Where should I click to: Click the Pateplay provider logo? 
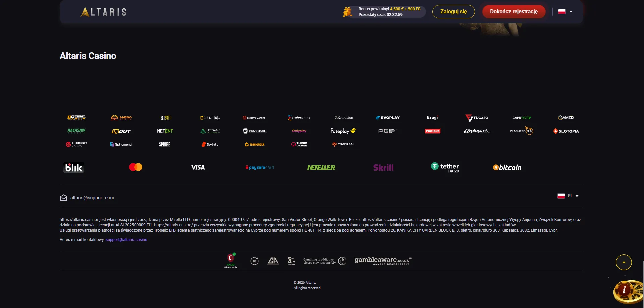pos(343,131)
